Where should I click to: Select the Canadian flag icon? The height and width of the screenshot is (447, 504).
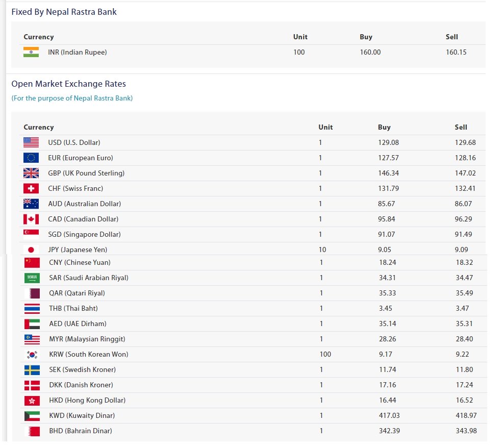31,219
